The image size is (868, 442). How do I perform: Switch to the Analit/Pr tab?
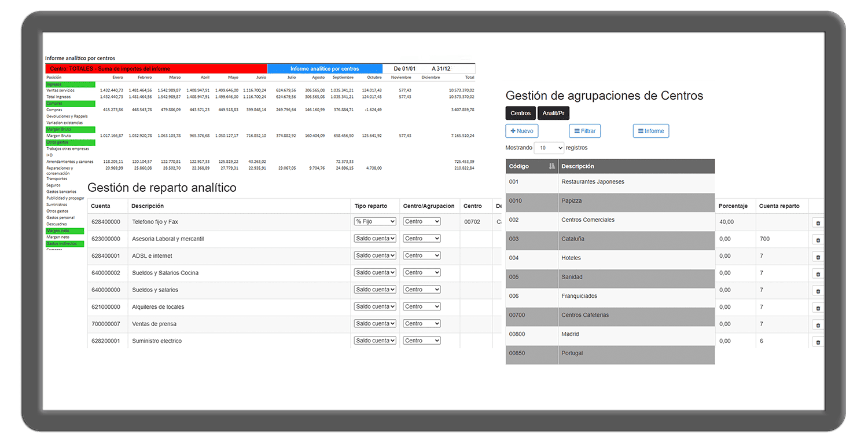pos(553,114)
